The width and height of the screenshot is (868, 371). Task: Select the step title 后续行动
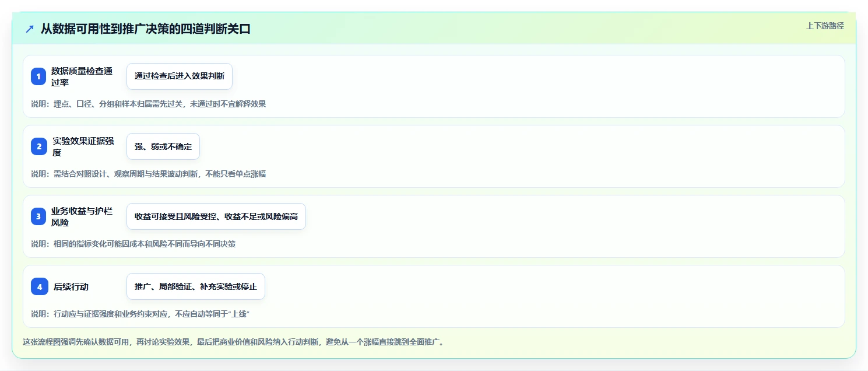tap(71, 286)
